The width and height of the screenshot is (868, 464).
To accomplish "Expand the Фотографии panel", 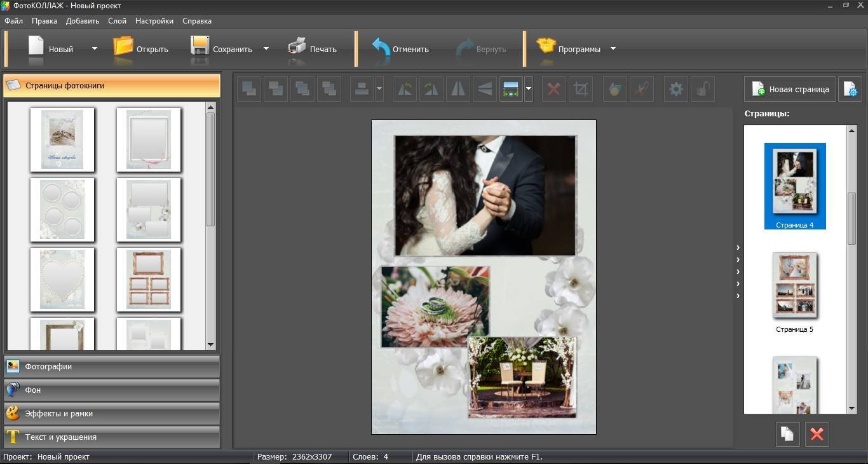I will click(112, 367).
